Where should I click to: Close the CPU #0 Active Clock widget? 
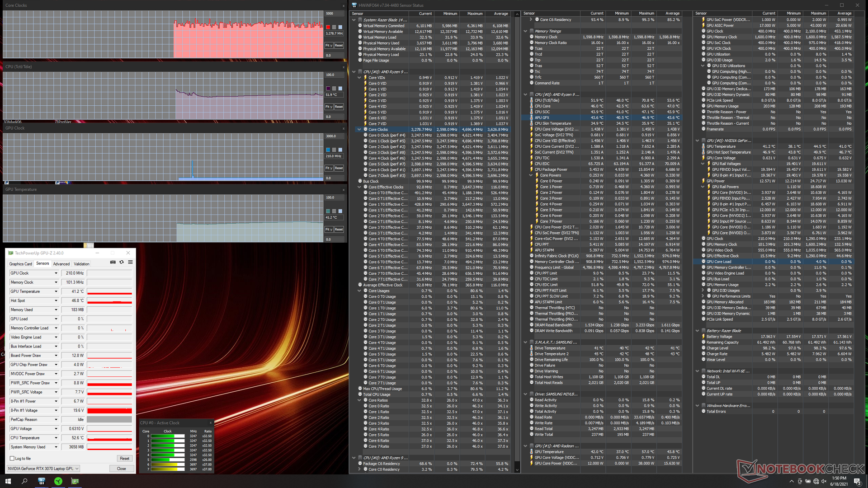(x=210, y=423)
